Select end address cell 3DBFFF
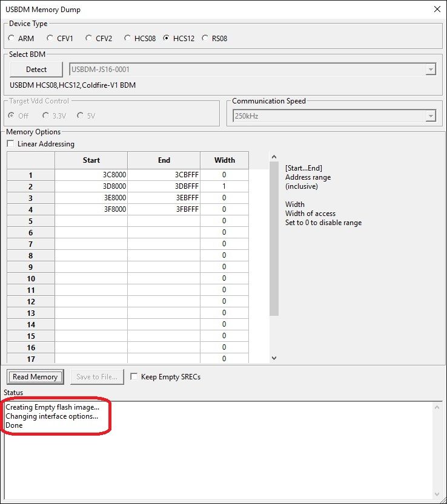Image resolution: width=447 pixels, height=504 pixels. pyautogui.click(x=164, y=186)
